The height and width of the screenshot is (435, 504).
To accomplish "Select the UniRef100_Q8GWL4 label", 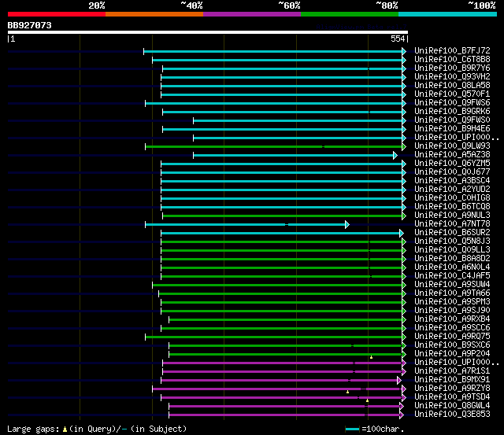I will (x=452, y=406).
